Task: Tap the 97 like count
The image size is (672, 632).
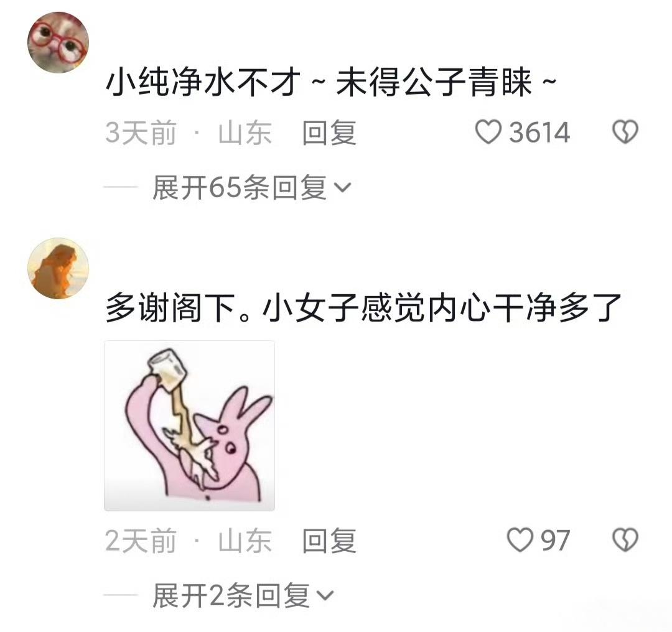Action: click(x=555, y=541)
